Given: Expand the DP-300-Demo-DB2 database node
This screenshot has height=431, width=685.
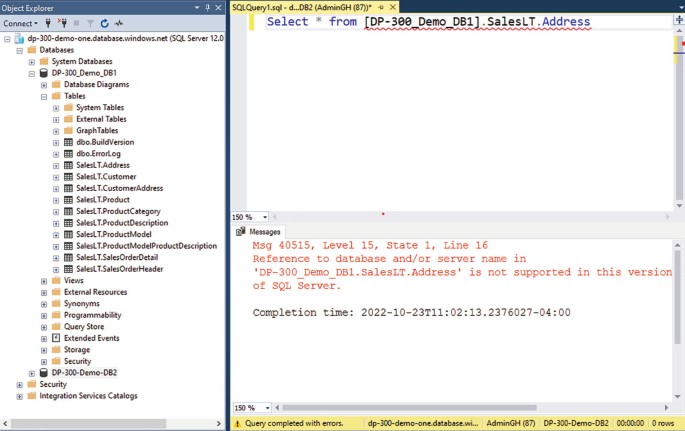Looking at the screenshot, I should tap(32, 372).
